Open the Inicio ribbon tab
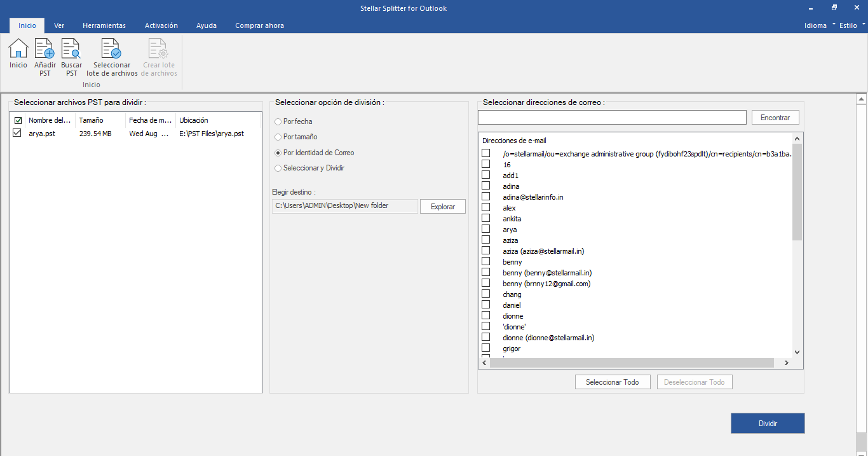The image size is (868, 456). coord(27,25)
